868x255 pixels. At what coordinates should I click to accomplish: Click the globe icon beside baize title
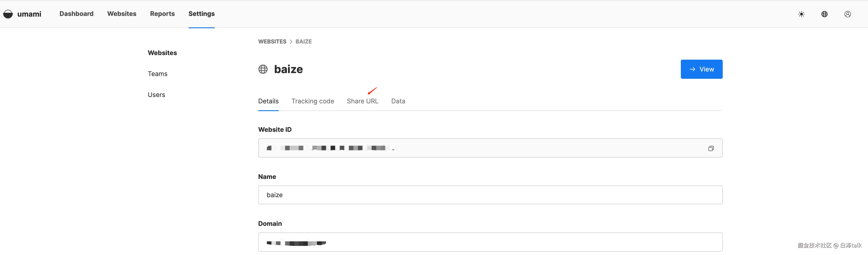[x=263, y=69]
